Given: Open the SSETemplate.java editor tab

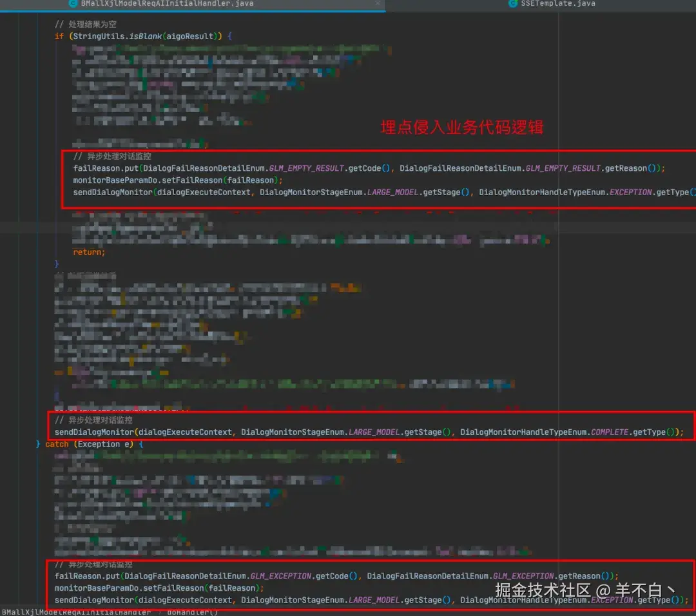Looking at the screenshot, I should pos(557,4).
